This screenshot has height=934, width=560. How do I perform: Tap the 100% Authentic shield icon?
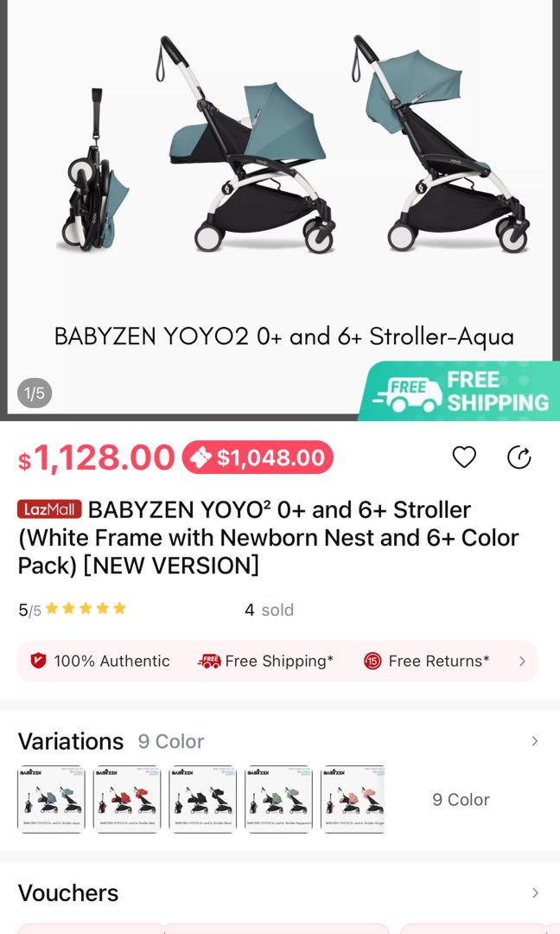coord(38,661)
